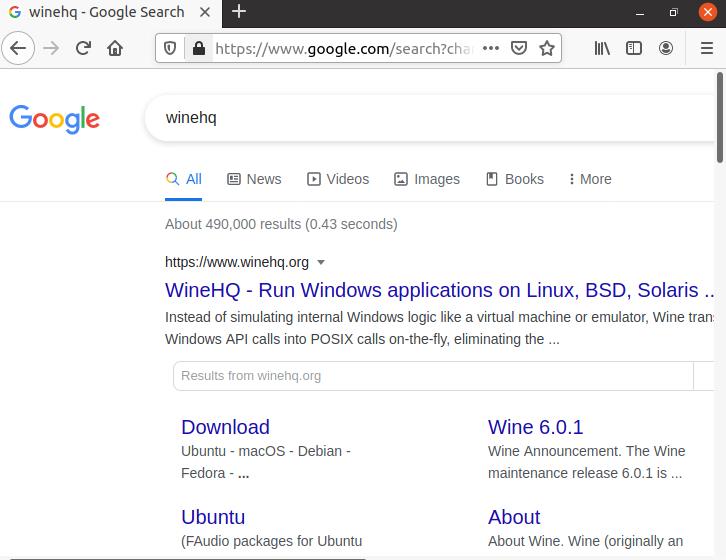This screenshot has height=560, width=726.
Task: Click 'Wine Announcement. The Wine' snippet text
Action: pos(587,451)
